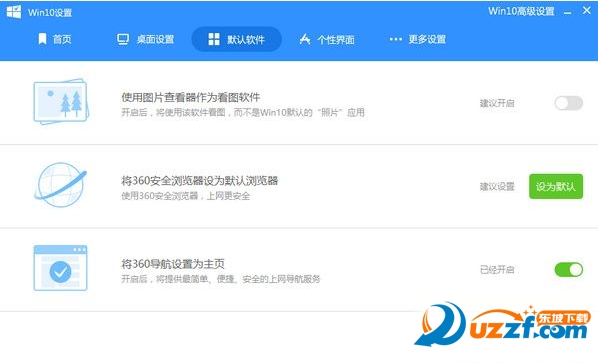Click the picture viewer illustration icon

[x=61, y=101]
